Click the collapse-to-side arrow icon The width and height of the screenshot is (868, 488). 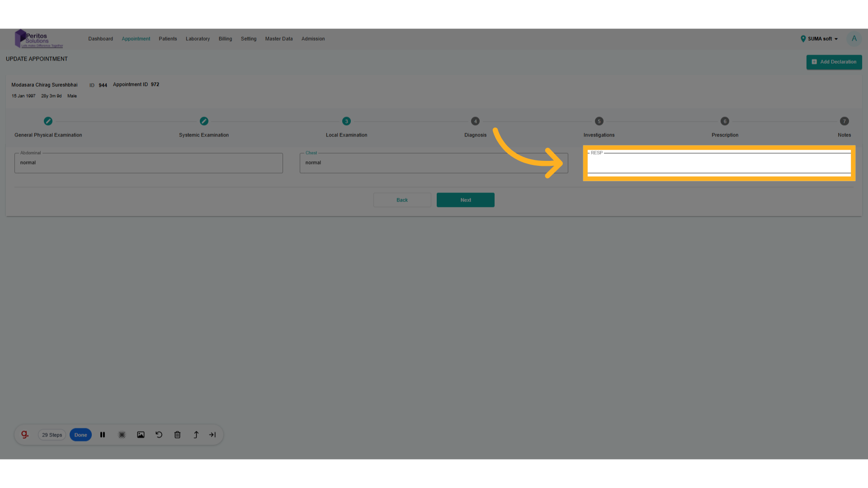(212, 435)
